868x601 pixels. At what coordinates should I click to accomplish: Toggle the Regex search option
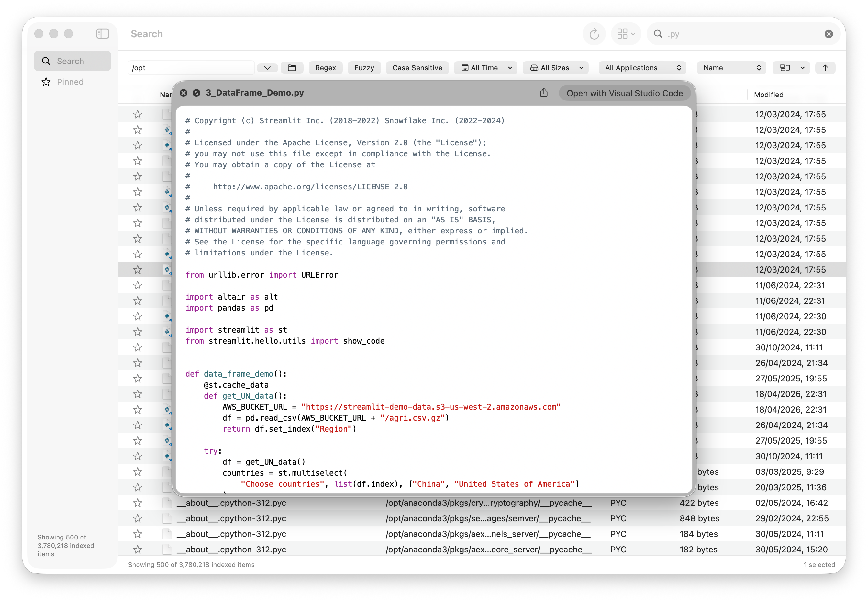[326, 68]
